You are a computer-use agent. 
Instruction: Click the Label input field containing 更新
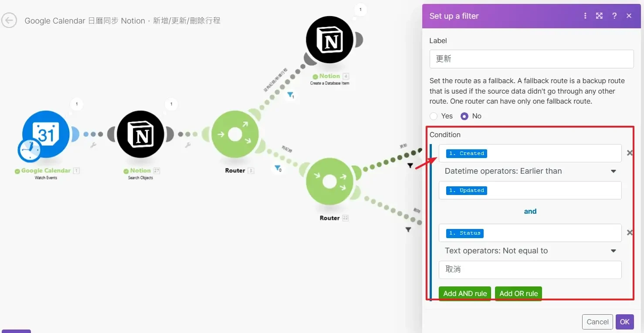coord(532,59)
